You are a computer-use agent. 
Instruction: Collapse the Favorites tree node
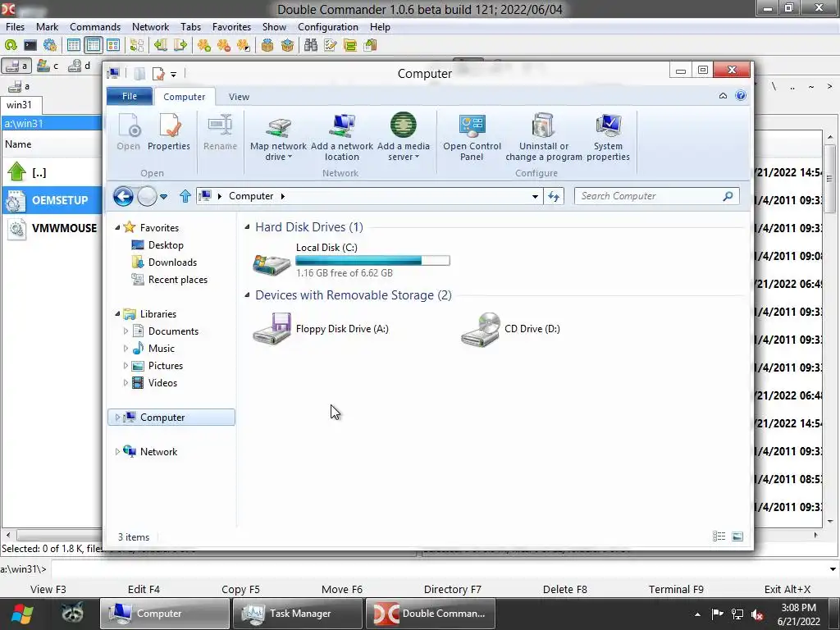[x=117, y=228]
